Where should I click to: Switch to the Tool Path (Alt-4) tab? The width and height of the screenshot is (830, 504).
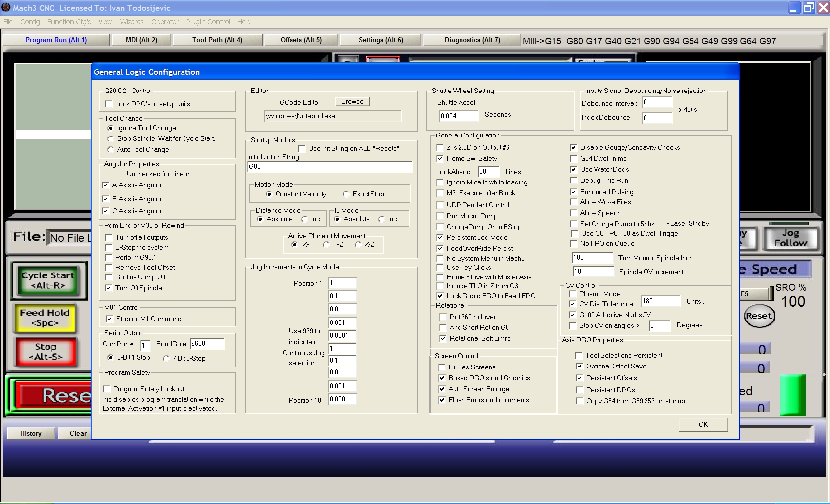[x=218, y=40]
